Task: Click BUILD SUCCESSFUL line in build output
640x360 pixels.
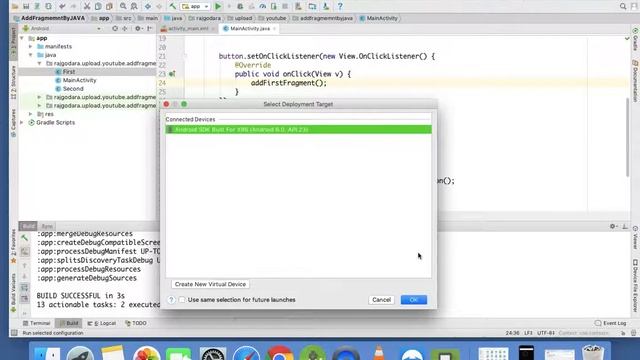Action: pyautogui.click(x=80, y=296)
